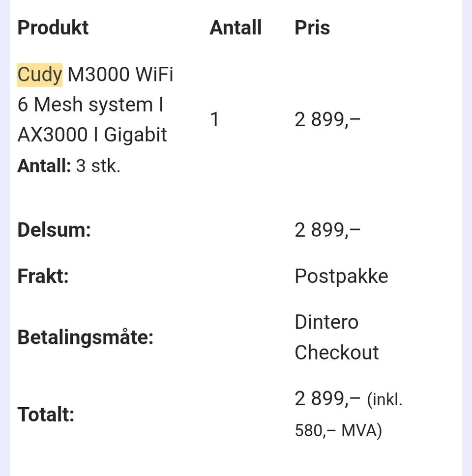This screenshot has width=472, height=476.
Task: Select the Antall column header
Action: (236, 28)
